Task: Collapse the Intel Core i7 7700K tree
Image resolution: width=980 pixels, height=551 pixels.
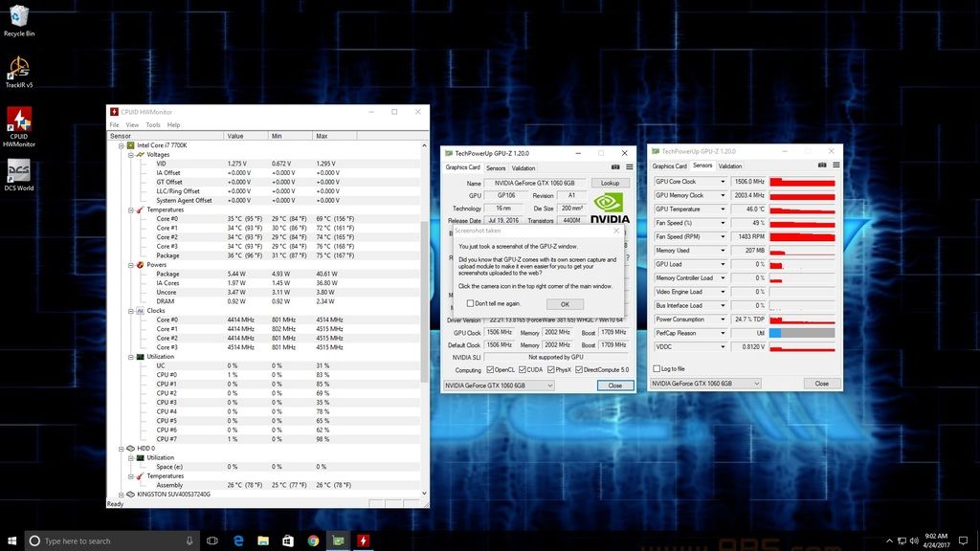Action: (120, 143)
